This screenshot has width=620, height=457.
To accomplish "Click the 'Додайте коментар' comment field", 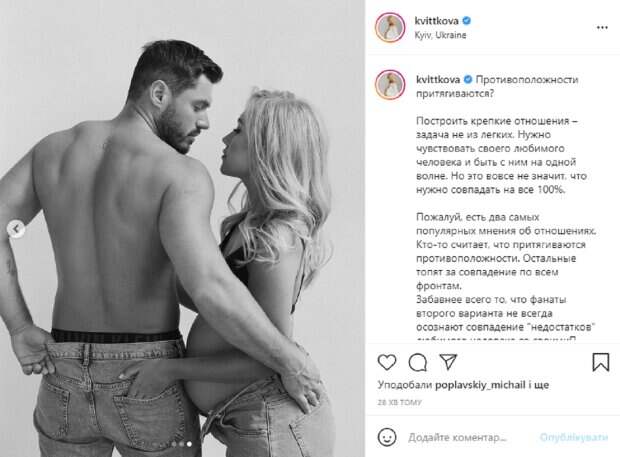I will click(457, 437).
